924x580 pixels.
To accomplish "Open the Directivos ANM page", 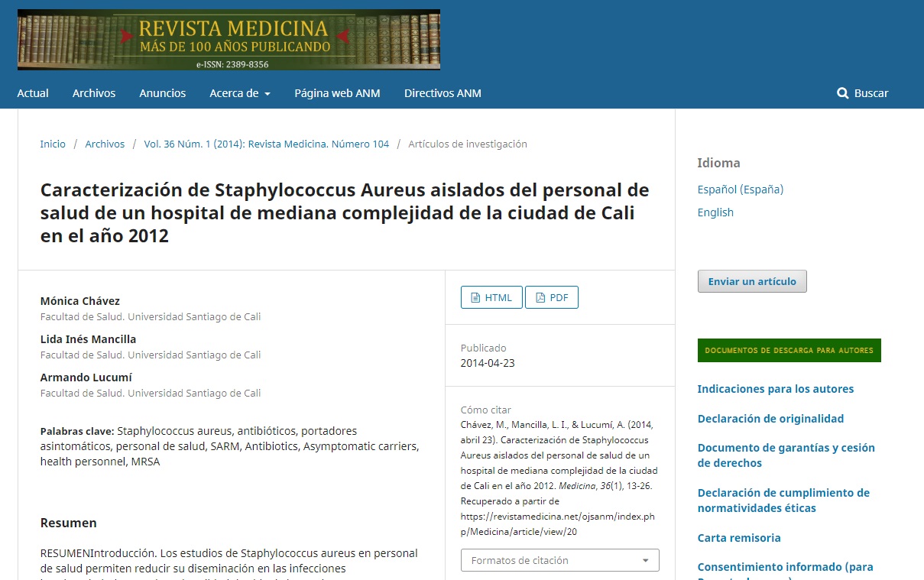I will (x=443, y=93).
